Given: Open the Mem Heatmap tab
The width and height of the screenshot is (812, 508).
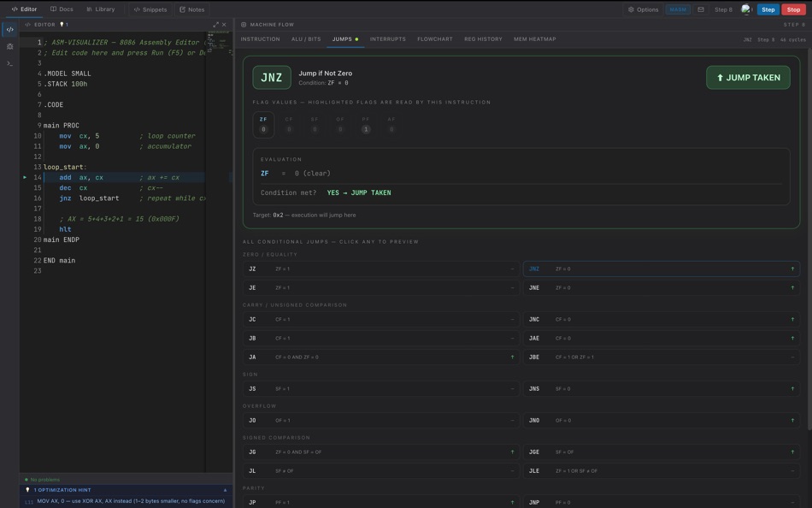Looking at the screenshot, I should point(535,38).
